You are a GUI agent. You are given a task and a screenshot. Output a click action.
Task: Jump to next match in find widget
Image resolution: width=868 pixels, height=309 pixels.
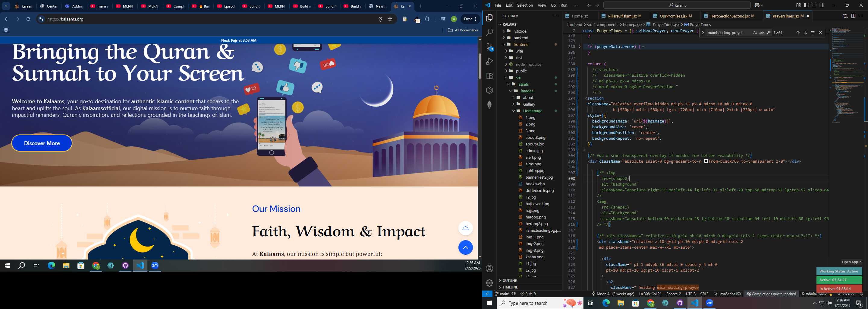pyautogui.click(x=805, y=33)
